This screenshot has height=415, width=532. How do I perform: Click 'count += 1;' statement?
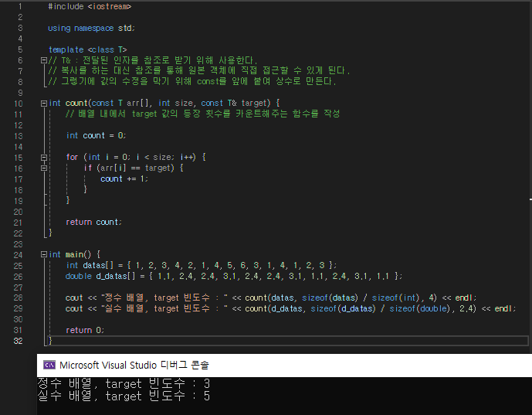click(x=124, y=179)
